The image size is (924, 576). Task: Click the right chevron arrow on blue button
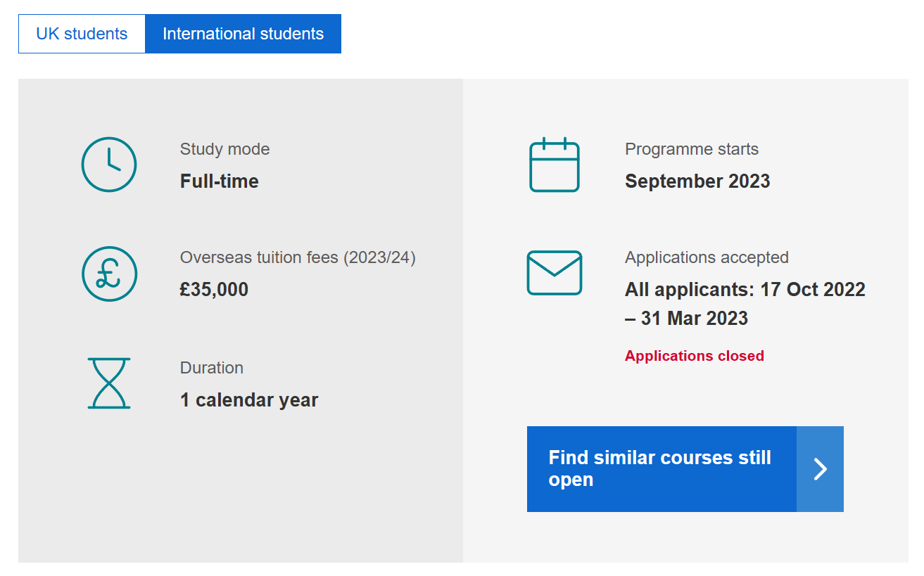point(820,469)
